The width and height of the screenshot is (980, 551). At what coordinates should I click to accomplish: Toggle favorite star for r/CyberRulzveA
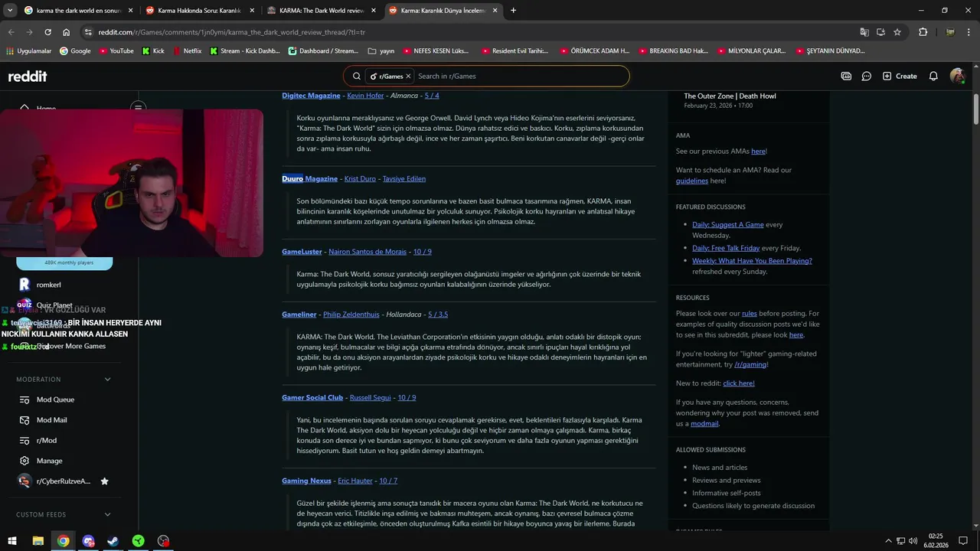(104, 481)
